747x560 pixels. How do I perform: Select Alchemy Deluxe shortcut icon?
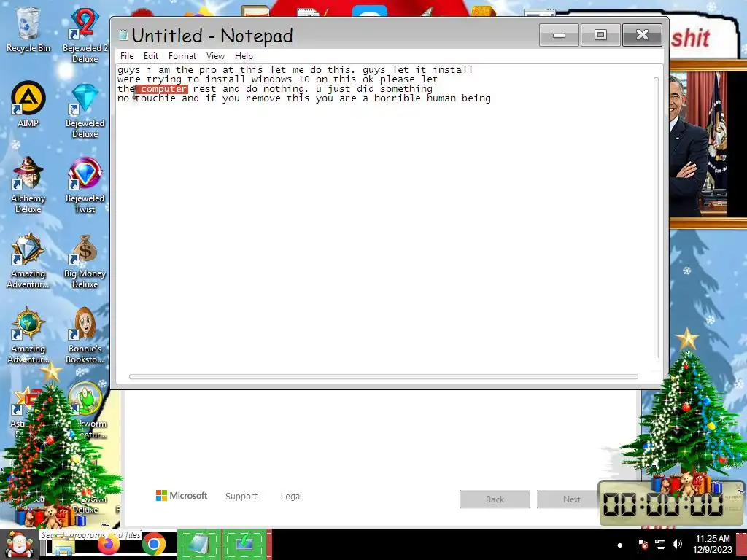coord(28,184)
